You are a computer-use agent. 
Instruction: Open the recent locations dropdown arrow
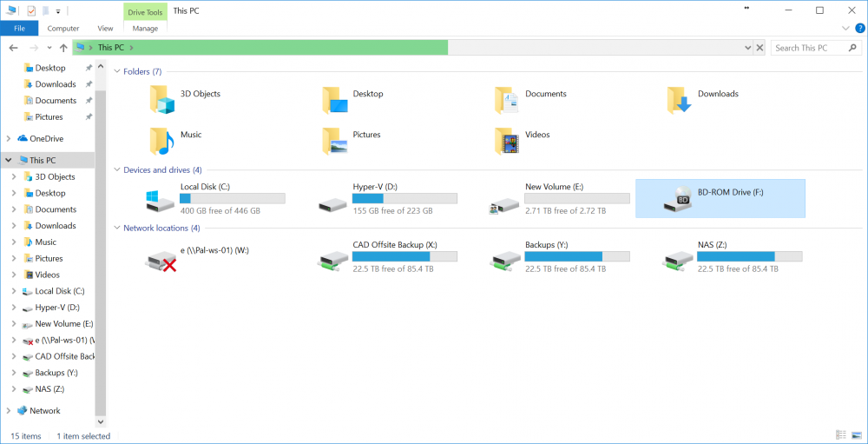pyautogui.click(x=49, y=49)
